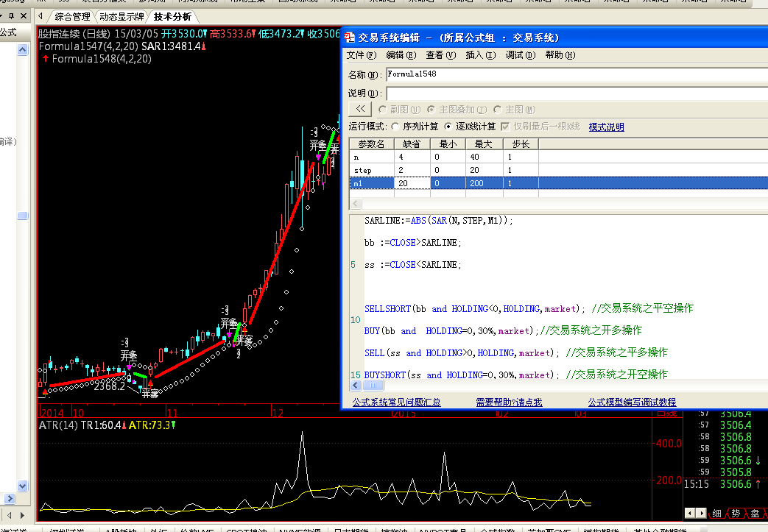Click the parameter table scroll-left arrow
This screenshot has width=768, height=532.
(x=356, y=204)
